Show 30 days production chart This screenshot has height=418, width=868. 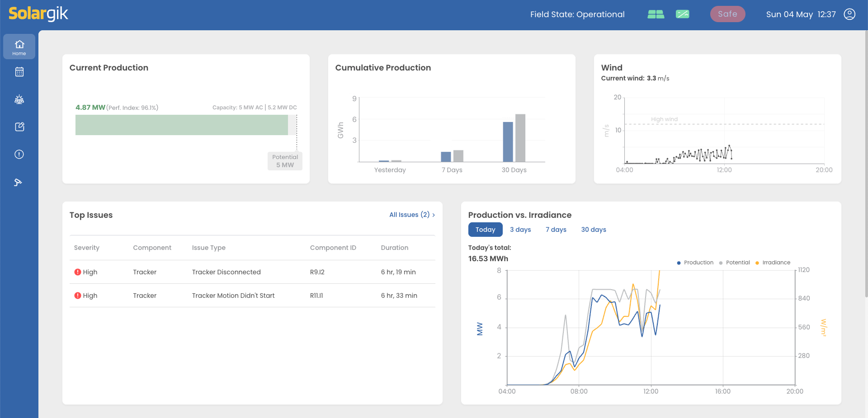point(593,230)
